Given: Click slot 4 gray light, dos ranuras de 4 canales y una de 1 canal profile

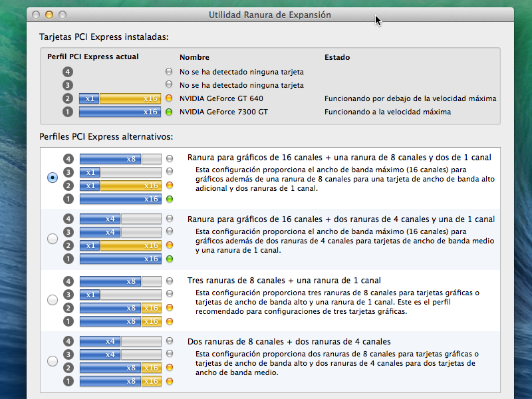Looking at the screenshot, I should (170, 218).
